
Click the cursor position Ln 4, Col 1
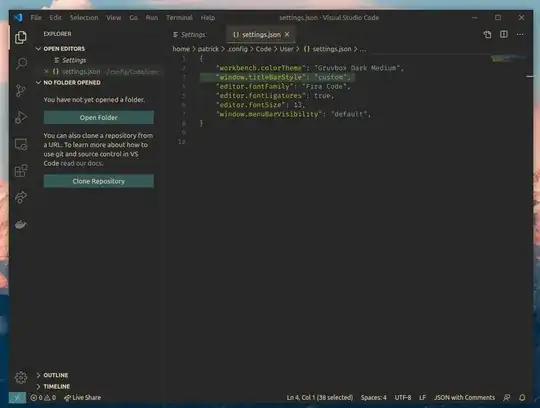(320, 398)
